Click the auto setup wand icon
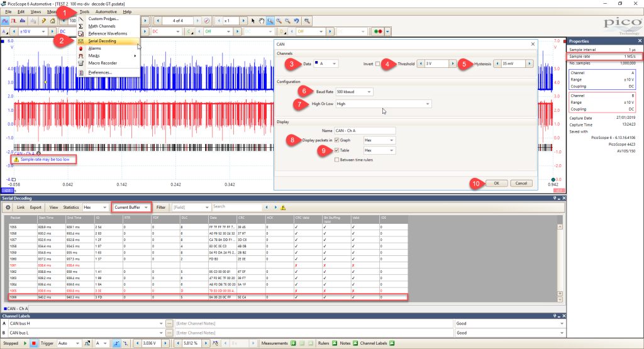The height and width of the screenshot is (349, 644). pos(43,21)
